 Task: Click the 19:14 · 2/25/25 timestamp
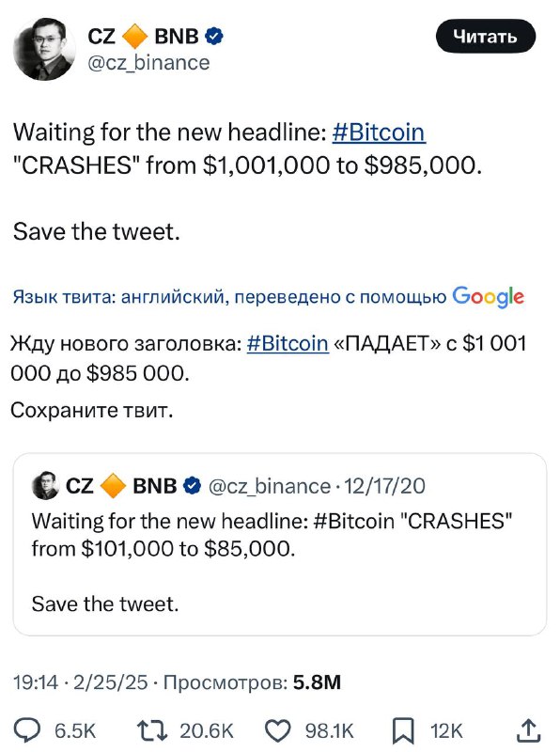(x=80, y=682)
